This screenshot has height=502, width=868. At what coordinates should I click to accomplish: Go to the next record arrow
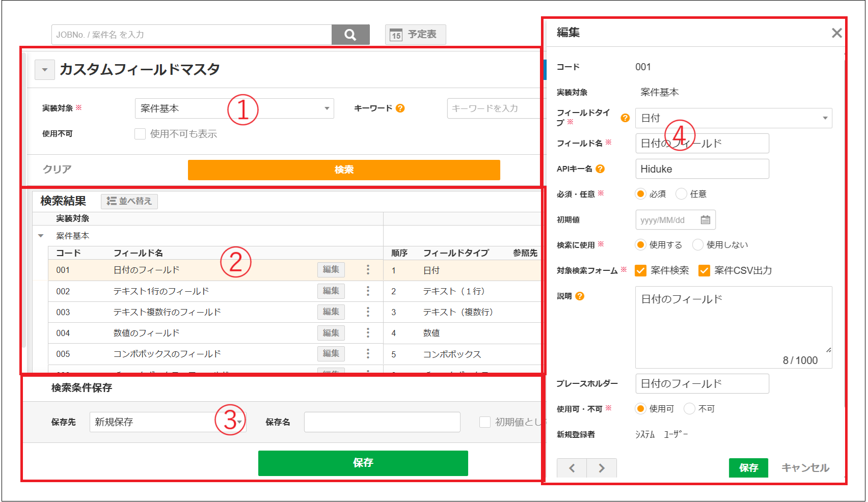(x=602, y=468)
